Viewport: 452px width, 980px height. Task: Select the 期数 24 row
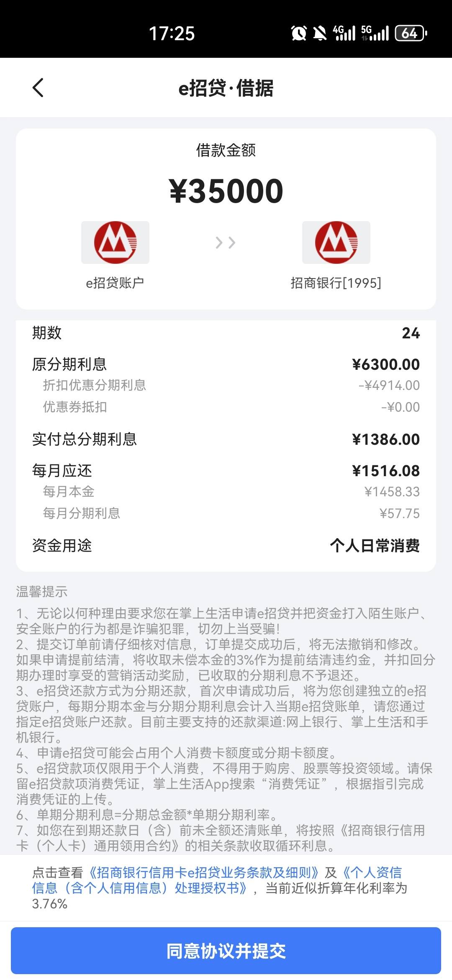[226, 333]
